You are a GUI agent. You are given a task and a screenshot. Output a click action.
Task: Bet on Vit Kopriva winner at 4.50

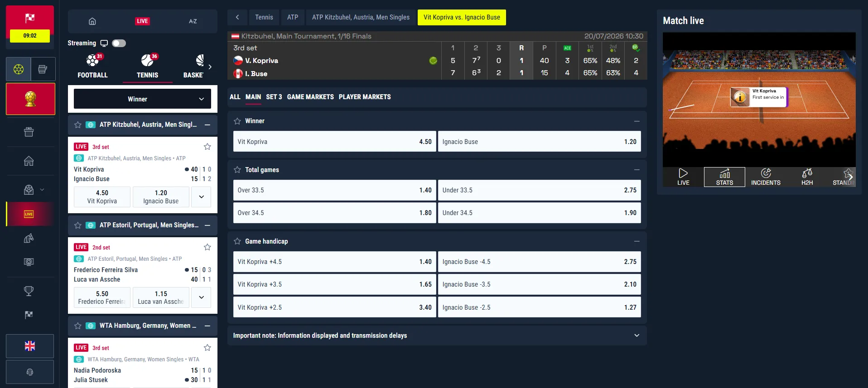(335, 142)
